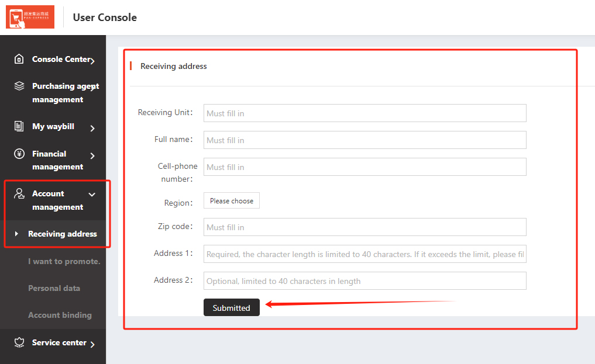Open the Personal data submenu item

54,288
